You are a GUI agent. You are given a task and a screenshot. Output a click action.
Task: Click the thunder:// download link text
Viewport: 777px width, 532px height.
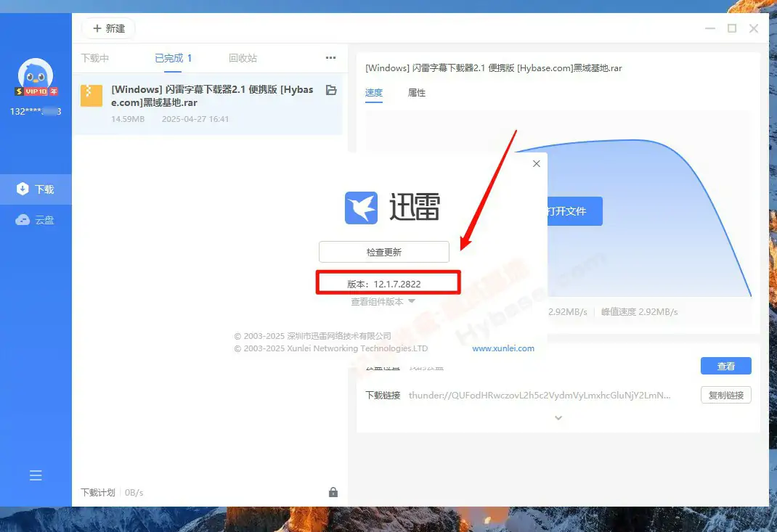coord(539,396)
